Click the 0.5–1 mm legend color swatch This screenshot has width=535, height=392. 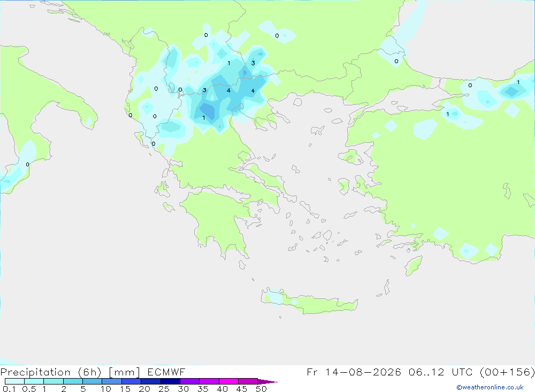(34, 381)
